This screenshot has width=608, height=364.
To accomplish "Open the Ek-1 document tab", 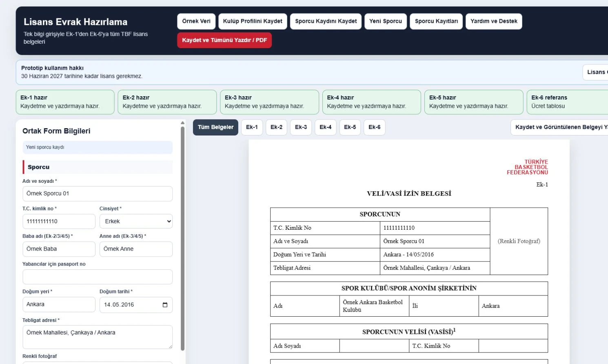I will click(x=252, y=127).
